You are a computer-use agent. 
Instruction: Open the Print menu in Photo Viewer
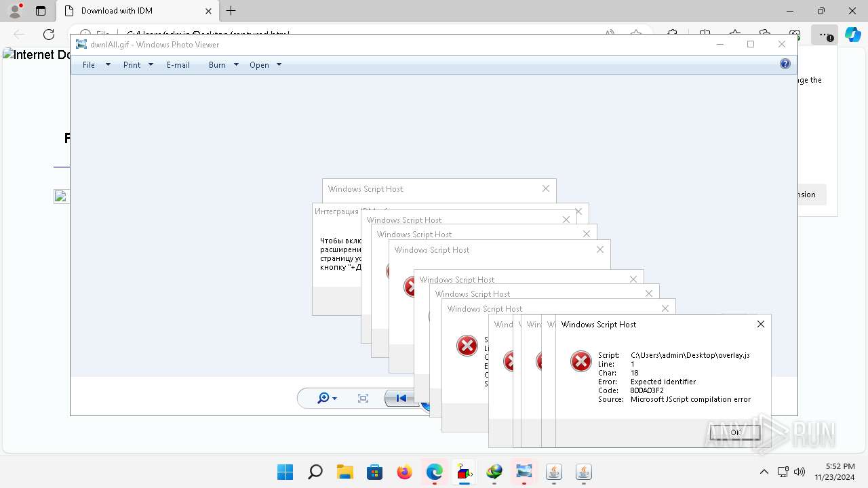[132, 65]
